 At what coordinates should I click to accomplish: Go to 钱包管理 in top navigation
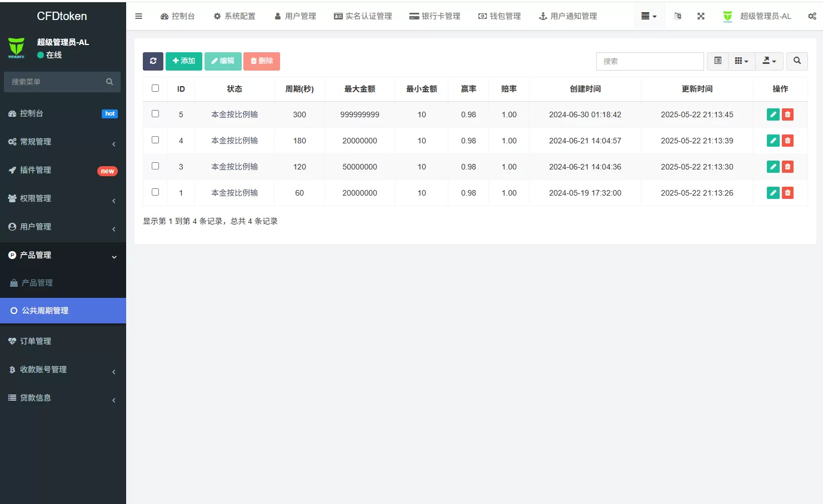(x=499, y=16)
